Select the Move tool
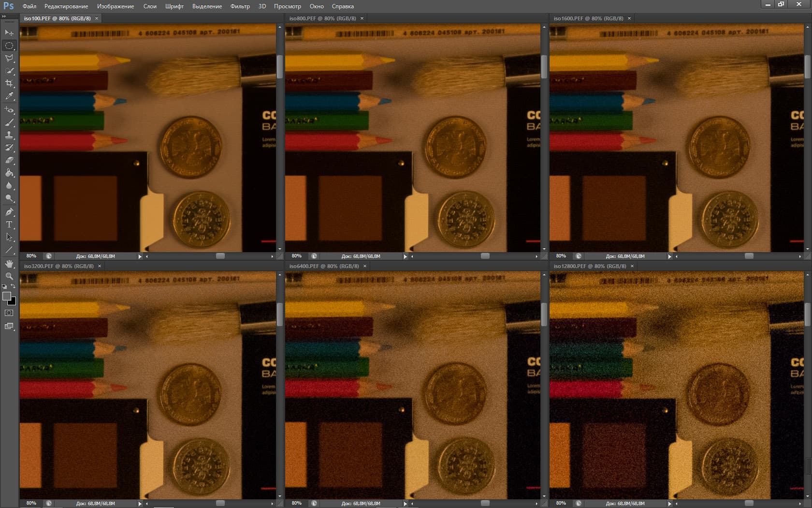 point(9,33)
